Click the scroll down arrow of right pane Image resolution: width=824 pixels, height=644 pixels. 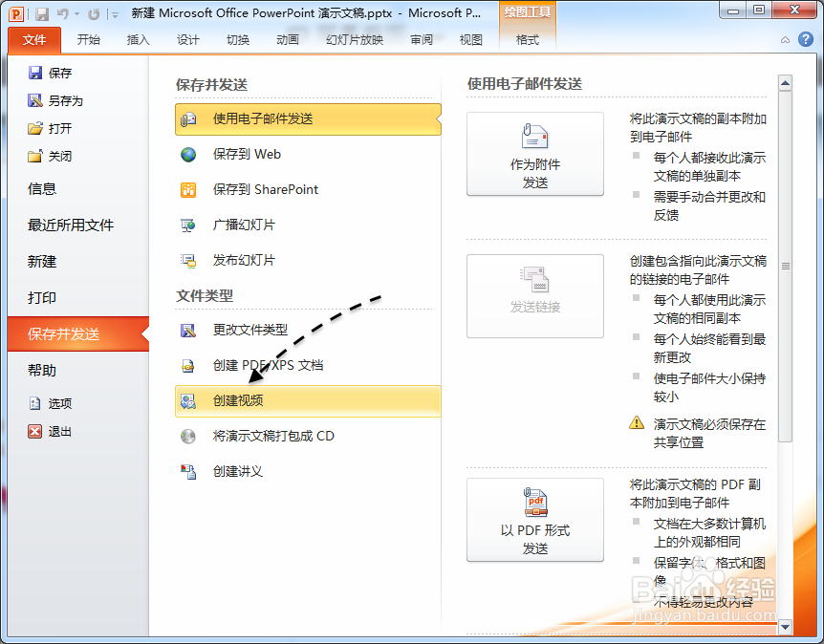(x=785, y=627)
